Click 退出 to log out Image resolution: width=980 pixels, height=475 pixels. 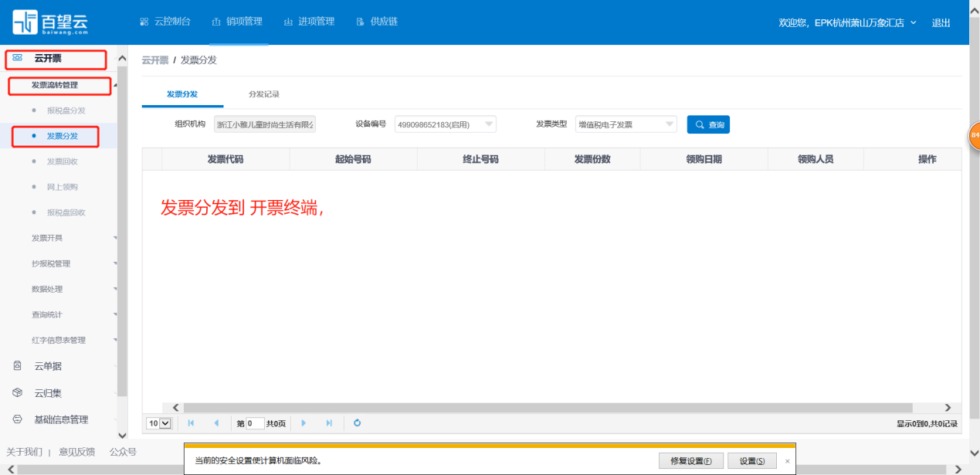[x=941, y=22]
